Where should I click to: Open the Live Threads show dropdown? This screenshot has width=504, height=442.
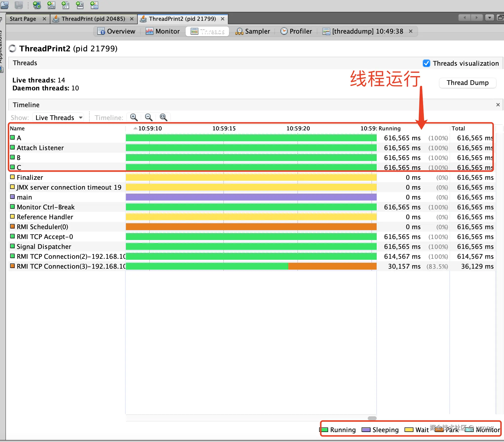pyautogui.click(x=58, y=118)
